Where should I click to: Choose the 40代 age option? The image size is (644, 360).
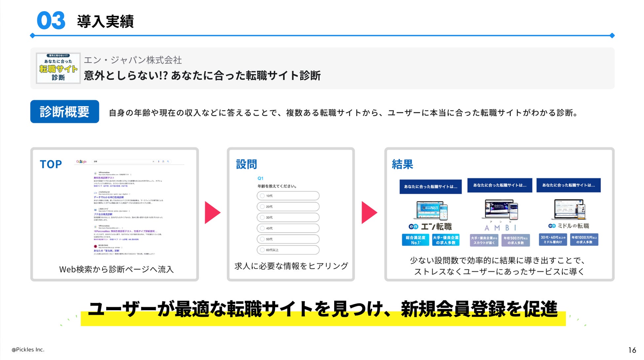coord(262,228)
